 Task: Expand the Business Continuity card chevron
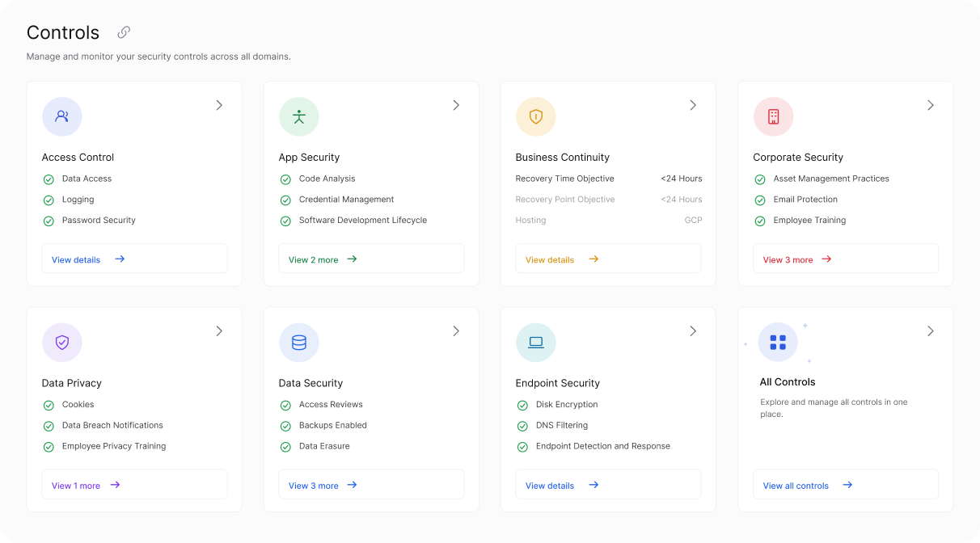[x=693, y=105]
